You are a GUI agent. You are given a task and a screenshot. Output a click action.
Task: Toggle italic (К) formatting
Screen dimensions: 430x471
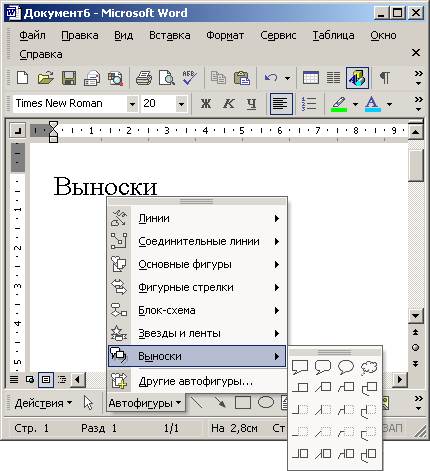228,104
